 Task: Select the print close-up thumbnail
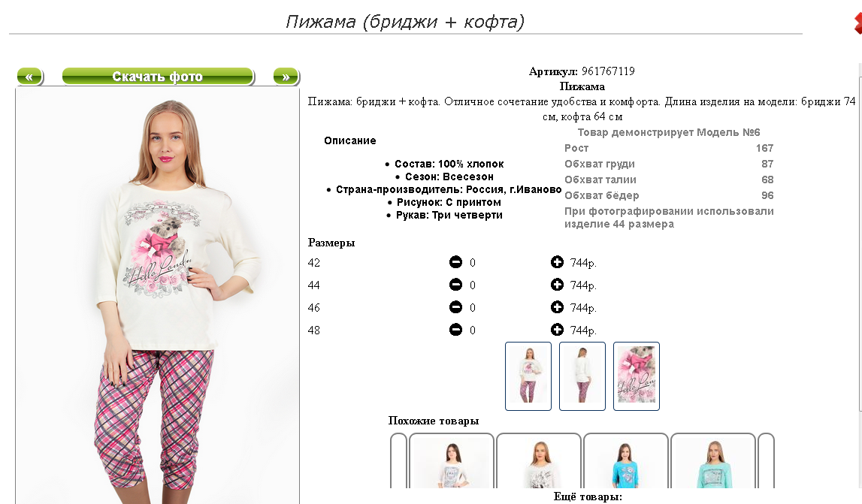click(x=636, y=376)
